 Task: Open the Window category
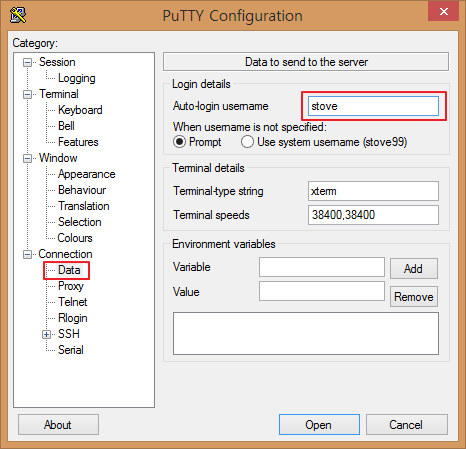(58, 158)
